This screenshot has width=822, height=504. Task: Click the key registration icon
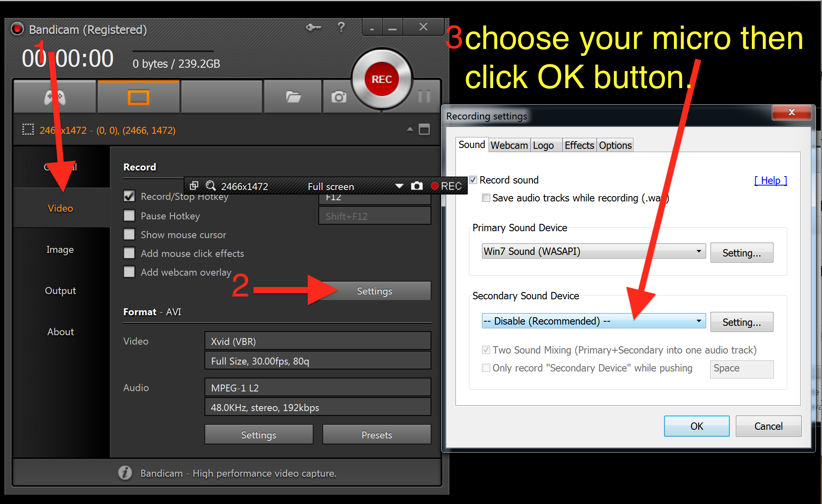[313, 27]
